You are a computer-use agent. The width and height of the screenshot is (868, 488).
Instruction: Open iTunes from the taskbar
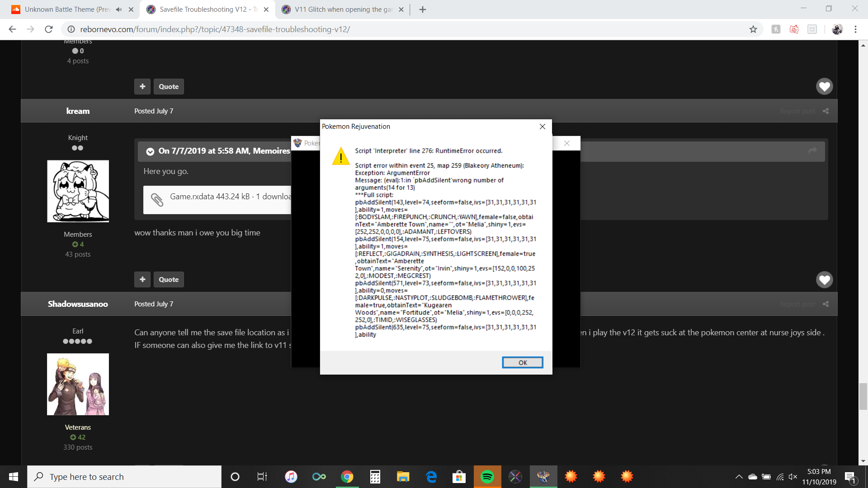pyautogui.click(x=291, y=477)
